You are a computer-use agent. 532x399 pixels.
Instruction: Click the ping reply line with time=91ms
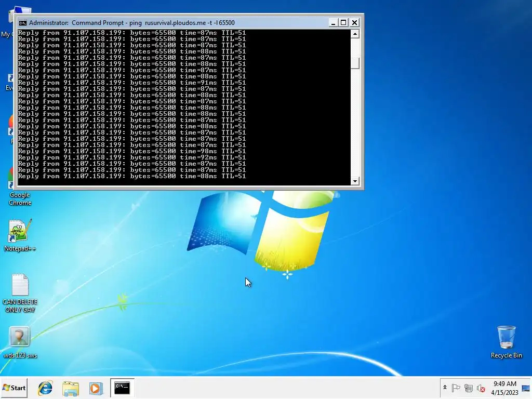[x=131, y=83]
